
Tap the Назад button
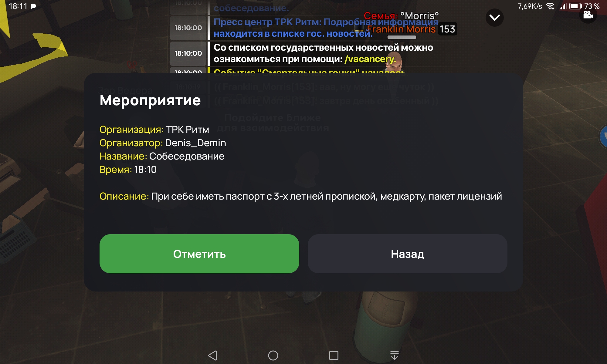pos(408,254)
